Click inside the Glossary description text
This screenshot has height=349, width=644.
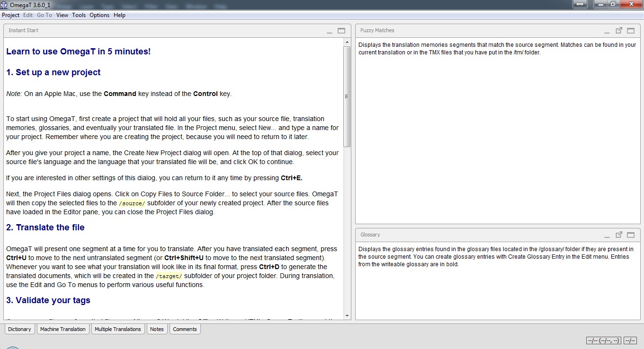[x=496, y=257]
